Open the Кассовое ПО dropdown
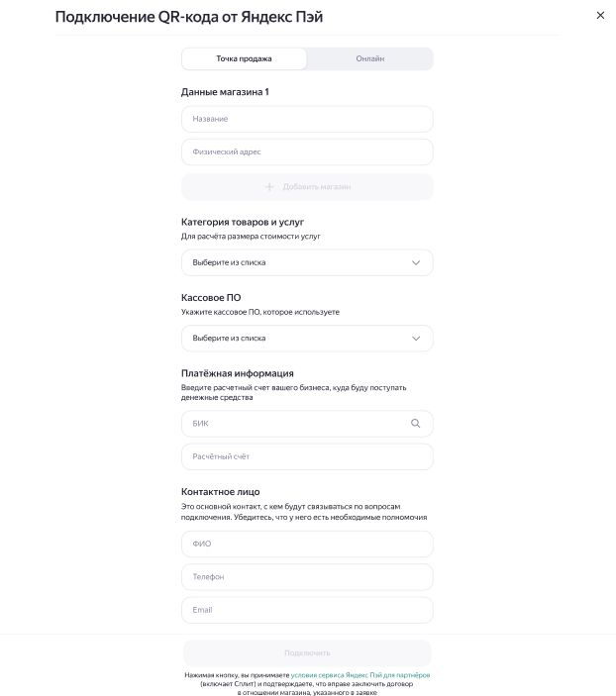 point(297,338)
